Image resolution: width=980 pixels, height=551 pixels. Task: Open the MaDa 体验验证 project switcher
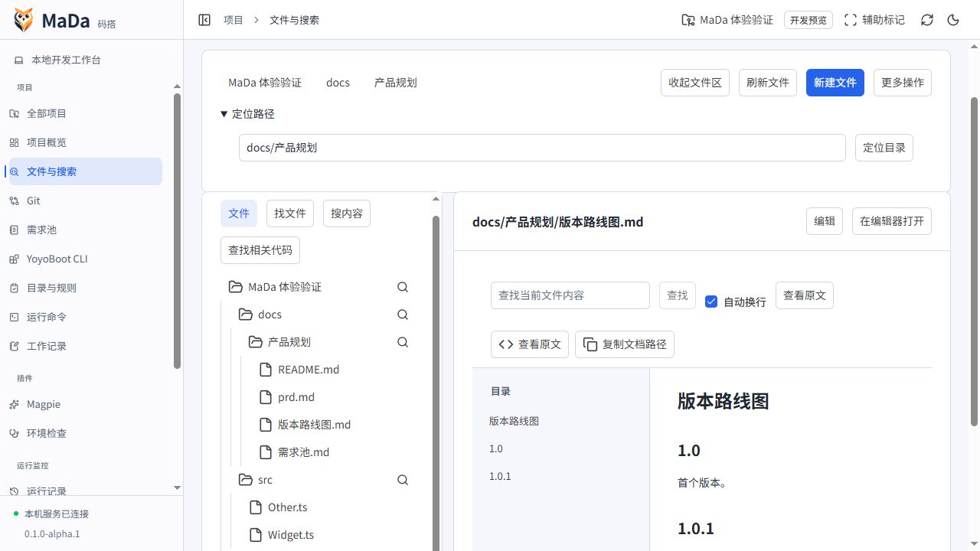click(x=727, y=20)
